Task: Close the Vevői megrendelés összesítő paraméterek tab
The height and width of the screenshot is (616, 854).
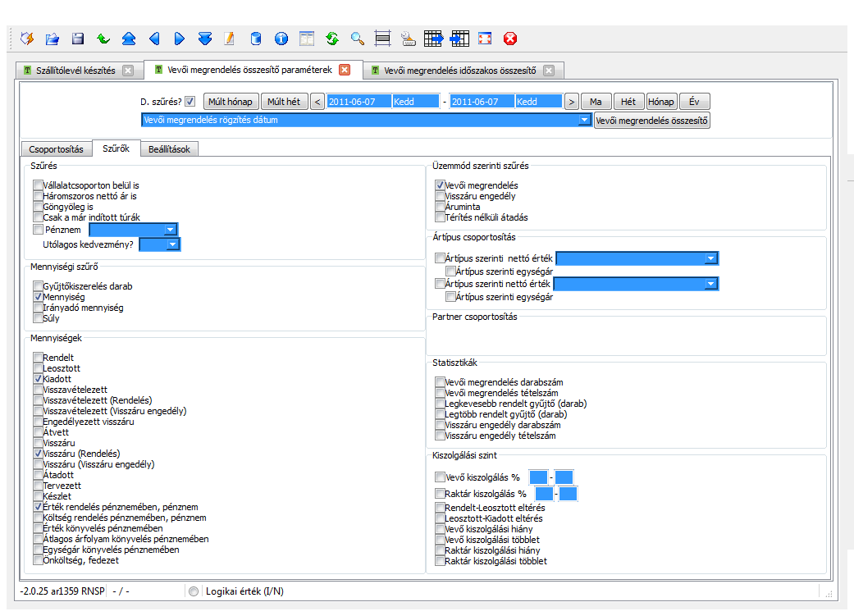Action: pos(345,70)
